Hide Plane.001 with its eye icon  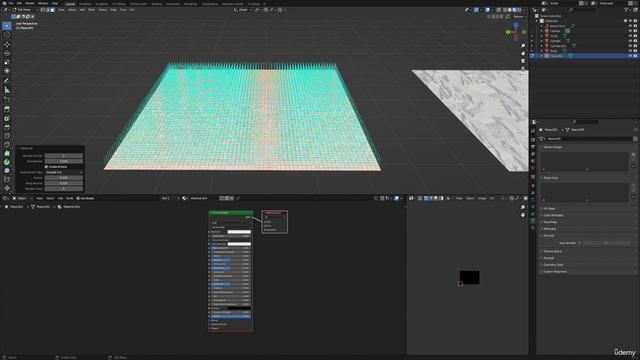pyautogui.click(x=630, y=56)
